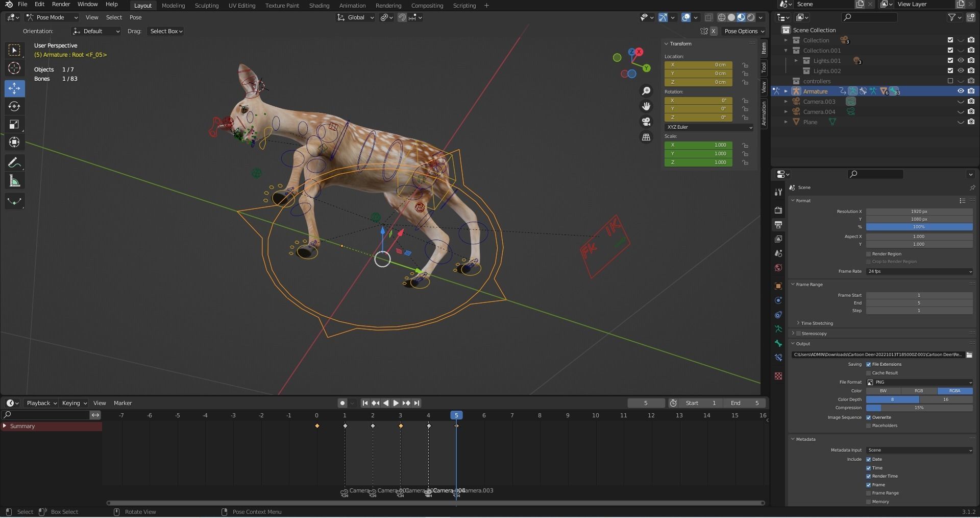Browse output folder icon
Image resolution: width=980 pixels, height=518 pixels.
[x=969, y=355]
